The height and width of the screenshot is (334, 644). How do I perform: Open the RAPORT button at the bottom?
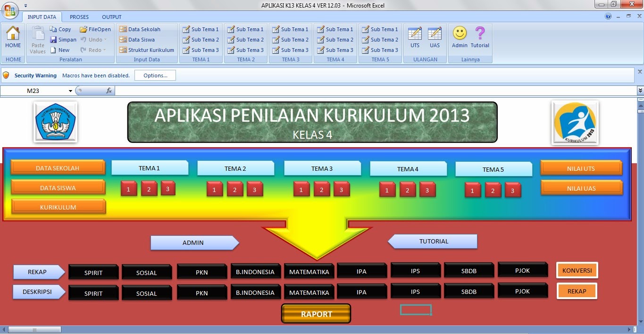(x=316, y=313)
